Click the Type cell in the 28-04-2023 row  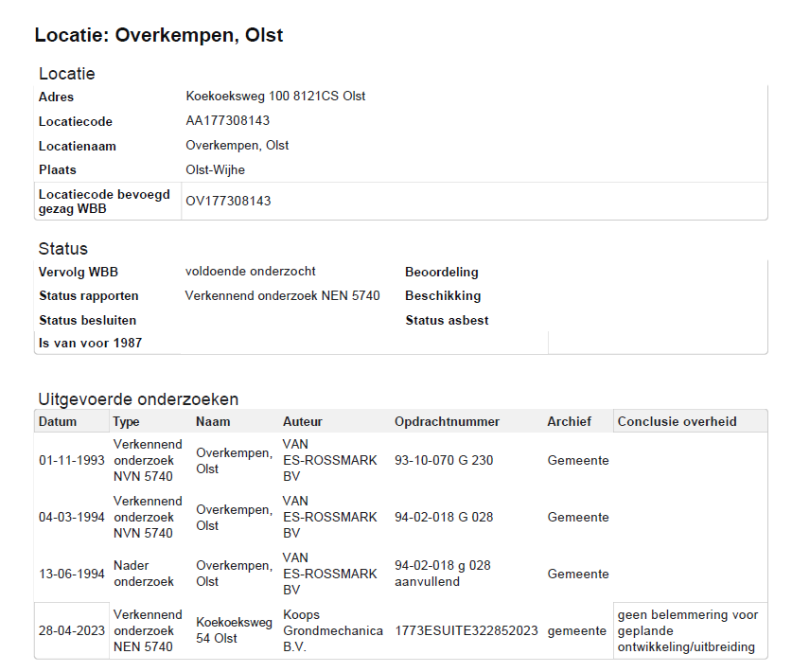[148, 630]
